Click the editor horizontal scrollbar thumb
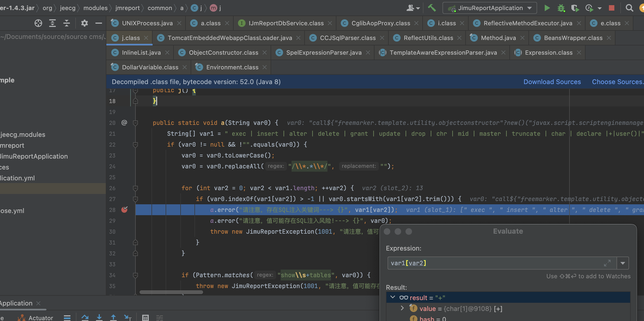The width and height of the screenshot is (644, 321). click(x=171, y=292)
